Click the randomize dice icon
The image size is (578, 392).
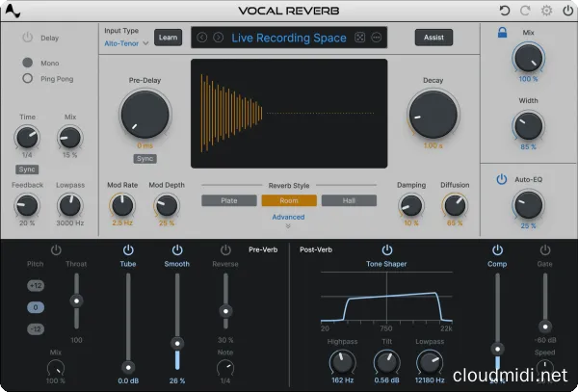(359, 38)
